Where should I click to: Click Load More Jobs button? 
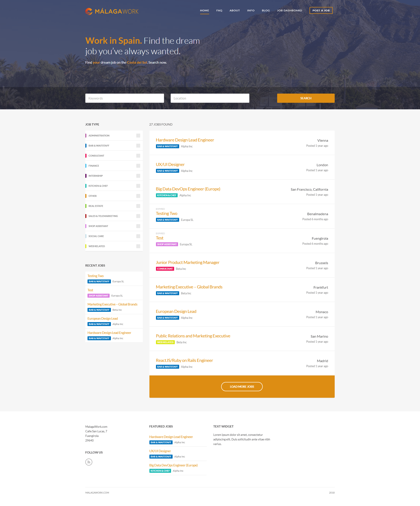point(242,386)
